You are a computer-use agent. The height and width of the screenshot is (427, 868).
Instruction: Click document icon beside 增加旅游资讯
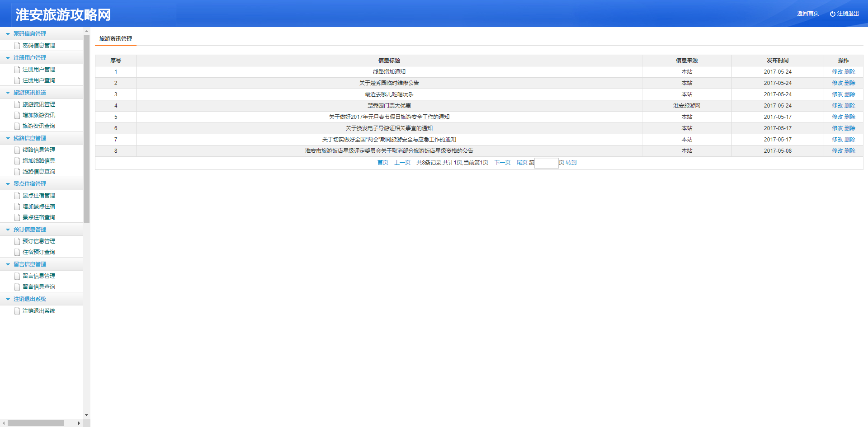pos(17,115)
